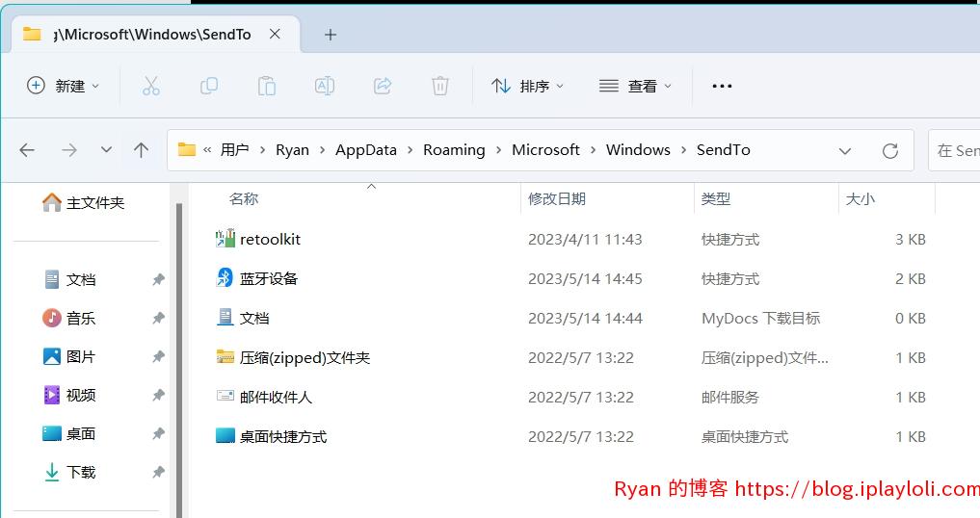Click the zipped folder icon
Viewport: 980px width, 518px height.
(225, 357)
